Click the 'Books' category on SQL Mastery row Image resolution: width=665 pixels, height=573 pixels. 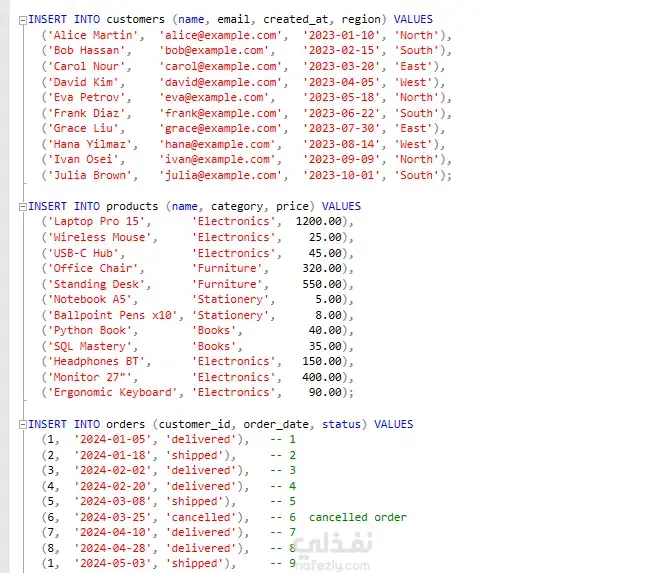(214, 347)
